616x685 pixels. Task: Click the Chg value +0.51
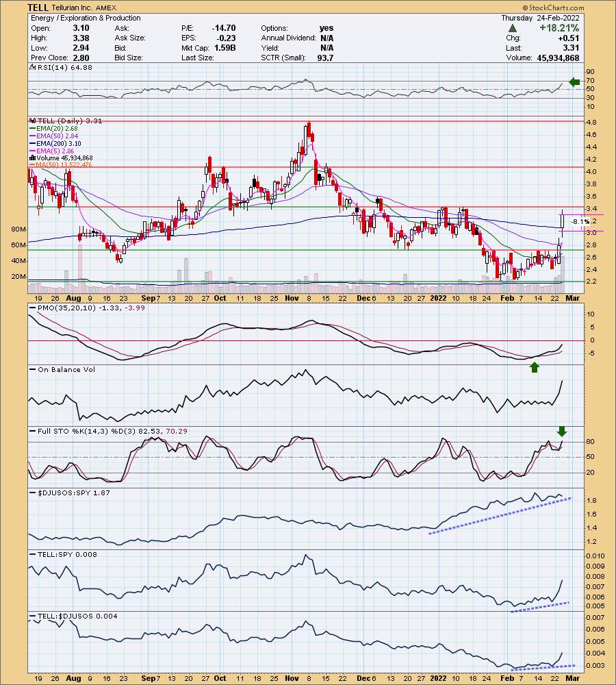(568, 38)
